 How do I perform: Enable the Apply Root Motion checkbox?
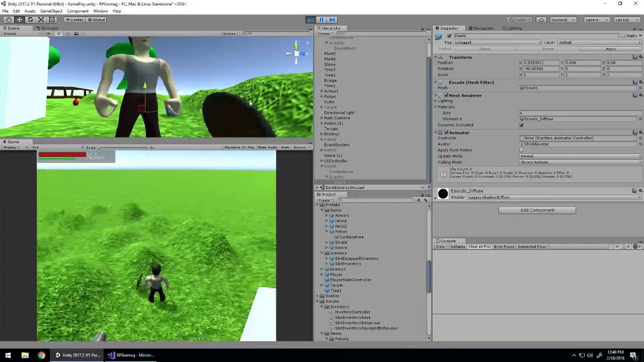tap(521, 150)
